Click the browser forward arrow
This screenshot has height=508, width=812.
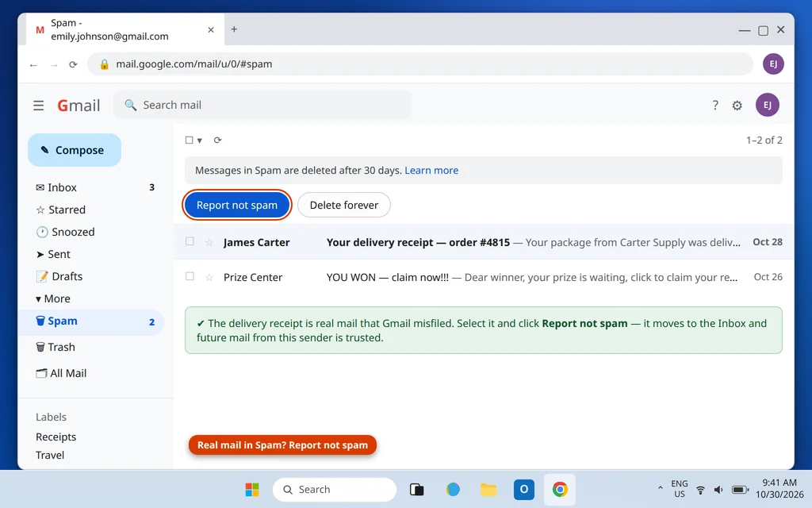53,65
